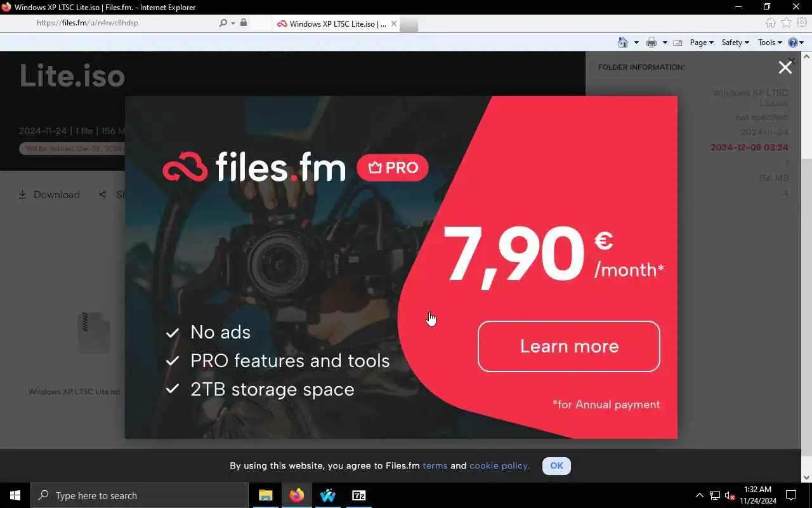
Task: Click the files.fm cloud logo
Action: pyautogui.click(x=185, y=167)
